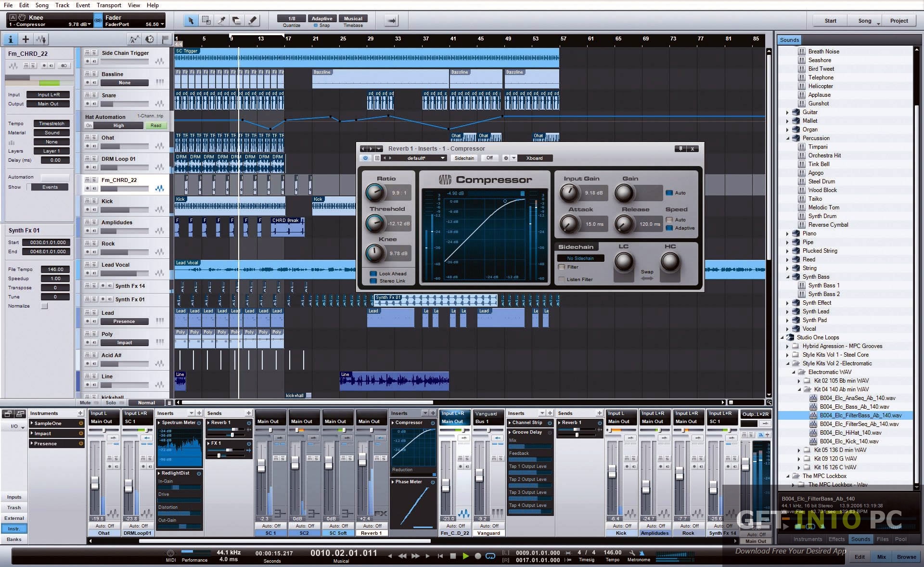
Task: Select the Arrow/Select tool icon
Action: [190, 23]
